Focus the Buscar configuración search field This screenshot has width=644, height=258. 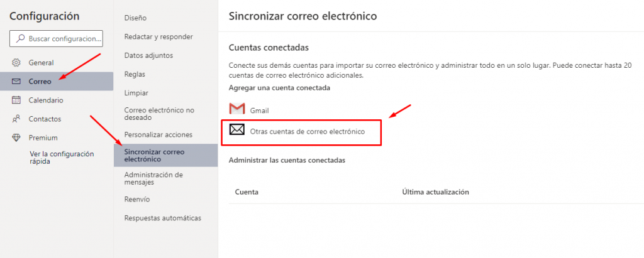63,39
